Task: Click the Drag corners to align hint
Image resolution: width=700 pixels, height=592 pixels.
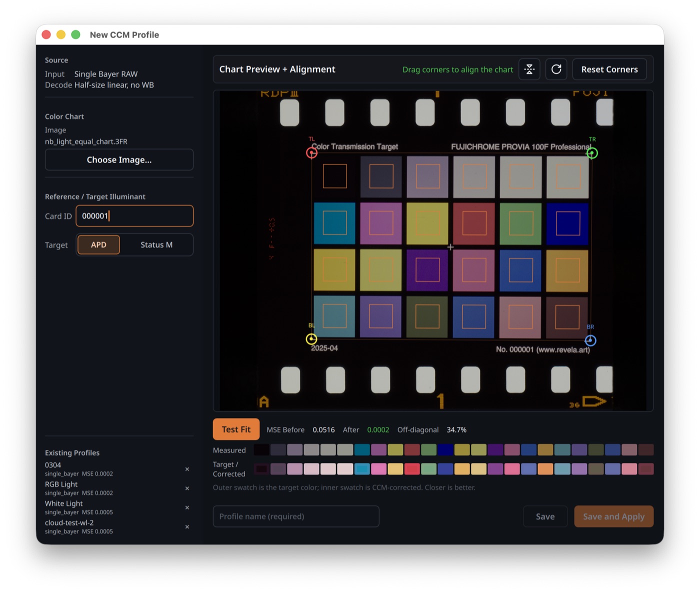Action: click(458, 69)
